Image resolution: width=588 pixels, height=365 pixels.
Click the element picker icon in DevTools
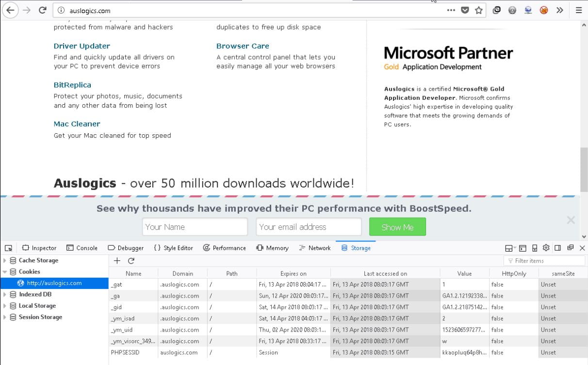pos(8,248)
